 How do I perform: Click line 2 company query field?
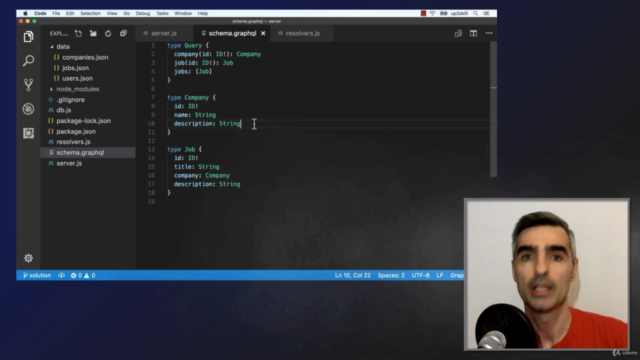[x=217, y=54]
